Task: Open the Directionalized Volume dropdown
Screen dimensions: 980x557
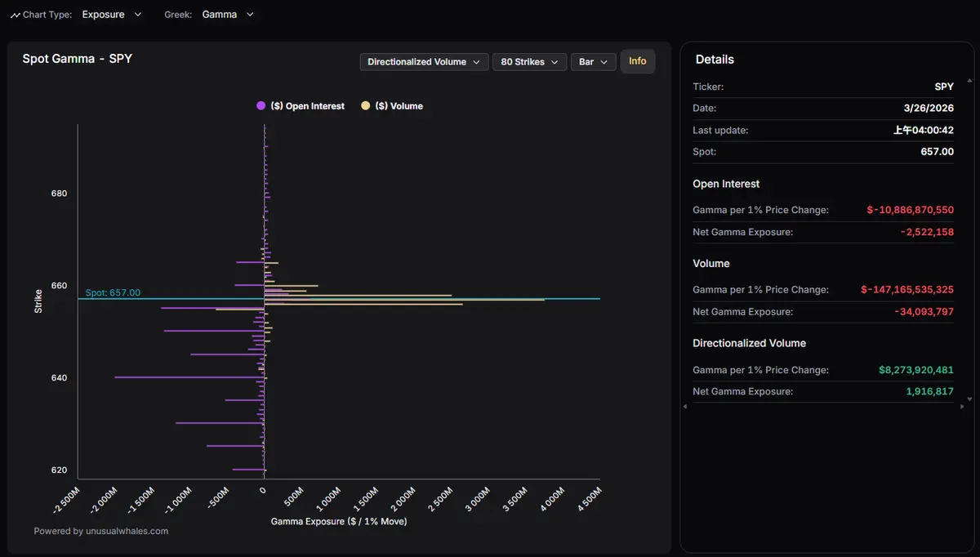Action: point(424,62)
